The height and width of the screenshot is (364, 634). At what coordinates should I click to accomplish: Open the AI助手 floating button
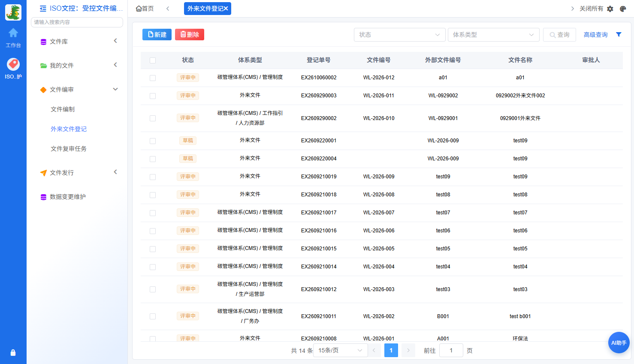[619, 343]
